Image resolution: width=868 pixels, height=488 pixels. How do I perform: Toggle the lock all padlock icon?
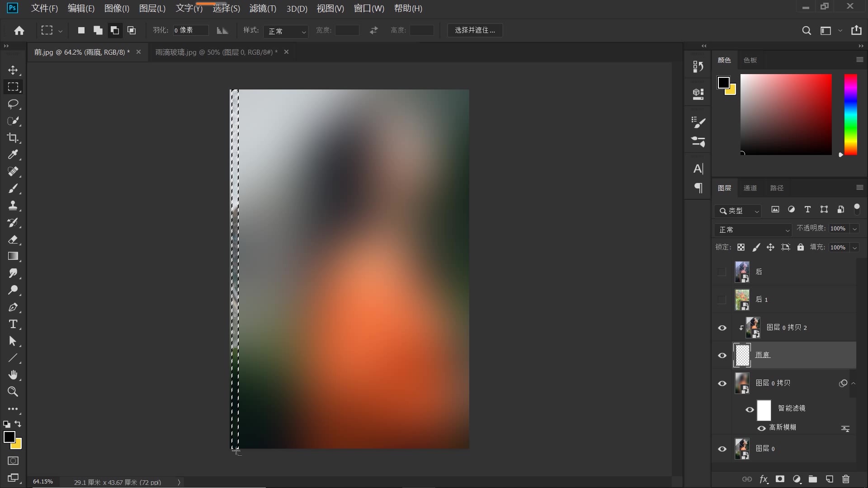click(801, 247)
